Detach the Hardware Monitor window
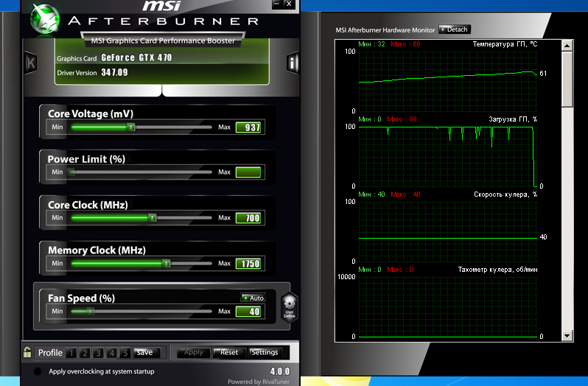 coord(454,29)
